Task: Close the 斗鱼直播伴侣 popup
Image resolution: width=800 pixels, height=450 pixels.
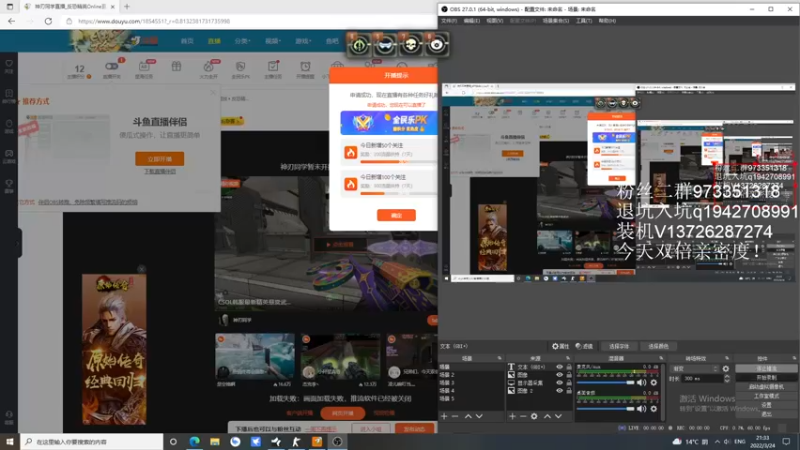Action: click(213, 92)
